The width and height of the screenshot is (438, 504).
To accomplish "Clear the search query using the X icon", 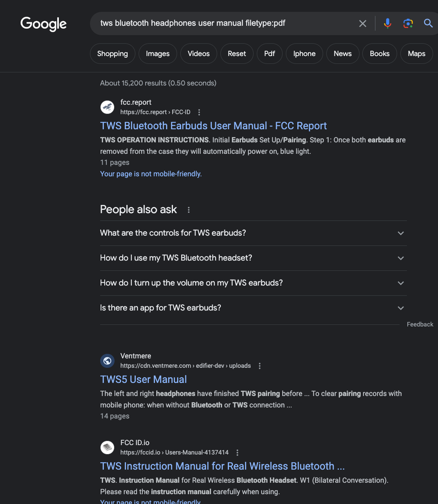I will point(362,23).
